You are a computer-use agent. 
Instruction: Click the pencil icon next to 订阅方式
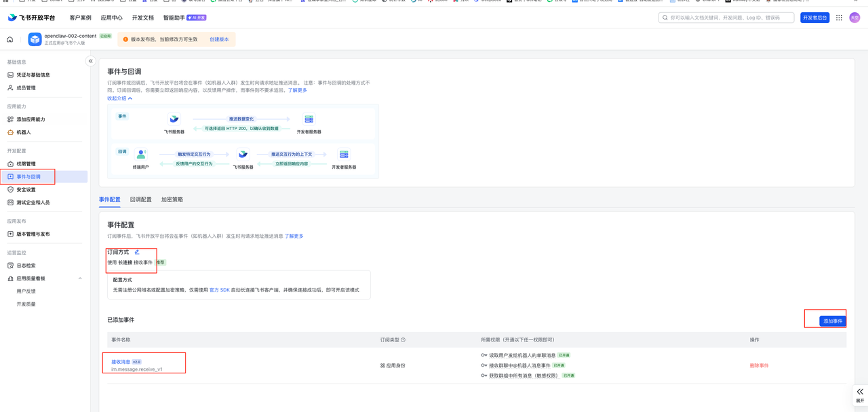137,252
